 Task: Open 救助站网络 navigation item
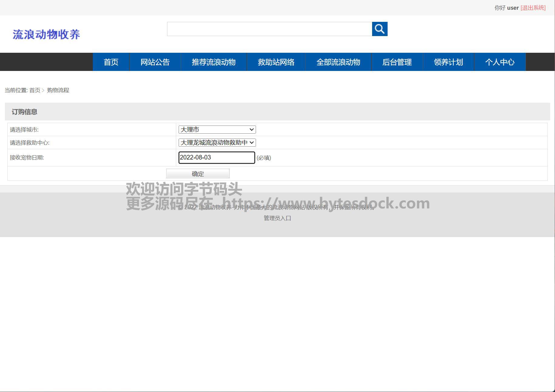click(x=276, y=62)
